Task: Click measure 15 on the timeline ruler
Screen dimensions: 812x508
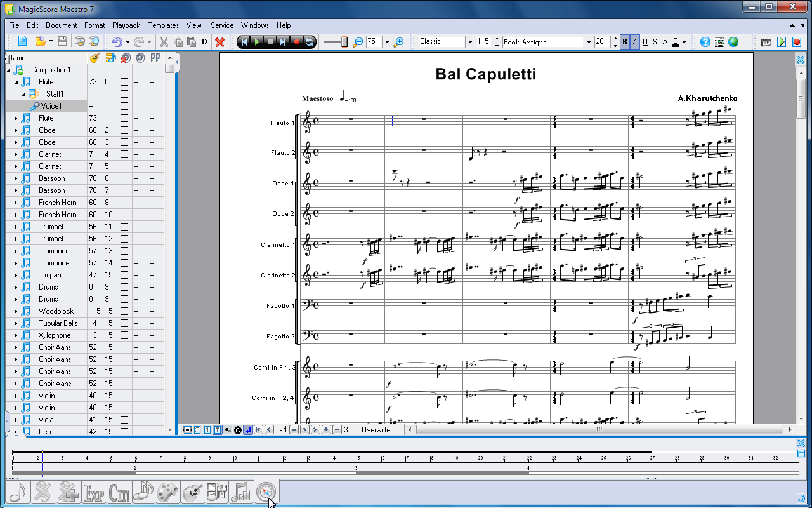Action: (358, 458)
